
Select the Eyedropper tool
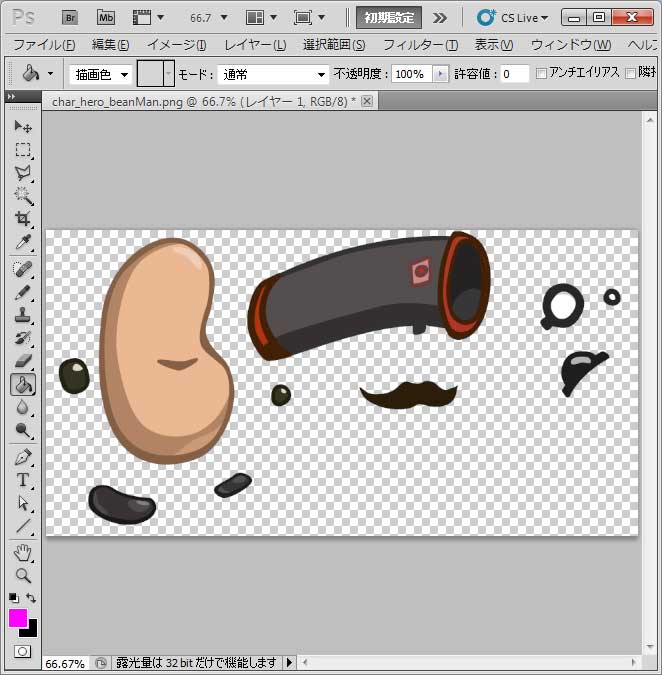[x=23, y=242]
